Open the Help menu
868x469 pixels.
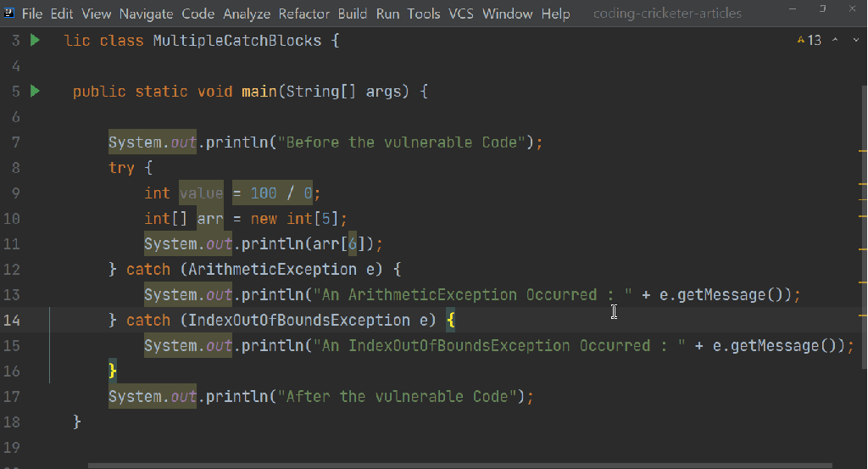555,14
